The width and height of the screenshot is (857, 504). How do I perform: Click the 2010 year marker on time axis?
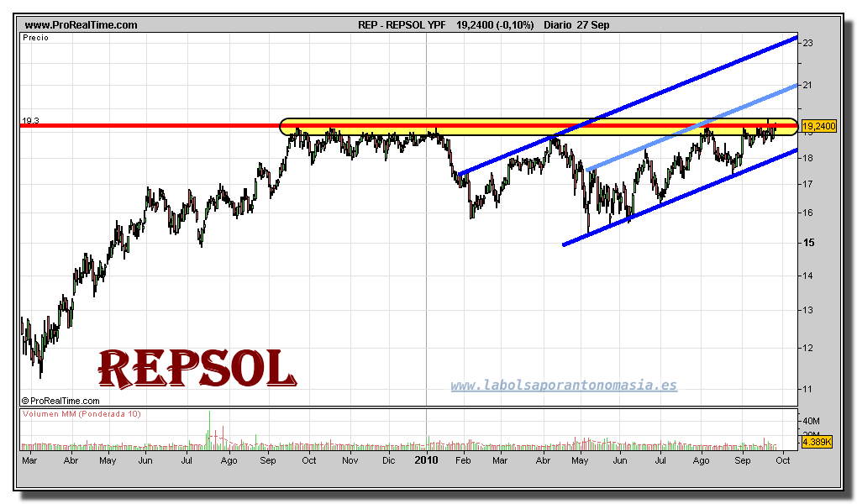(x=426, y=460)
